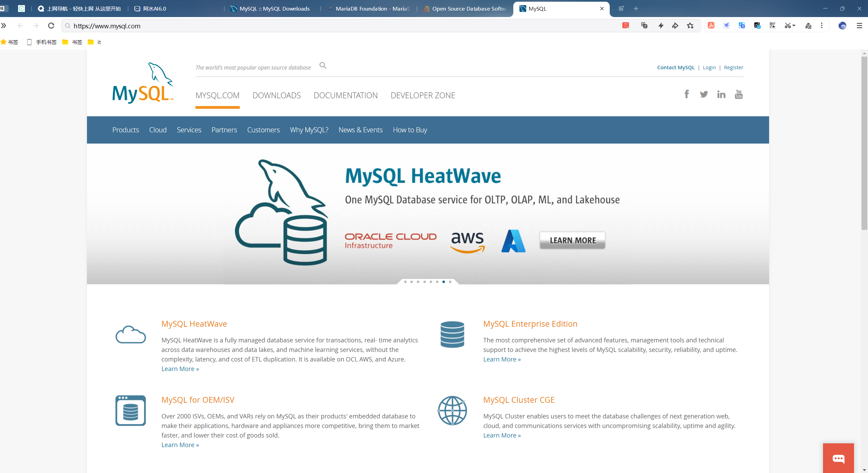Viewport: 868px width, 473px height.
Task: Click the cloud icon beside MySQL HeatWave
Action: (131, 335)
